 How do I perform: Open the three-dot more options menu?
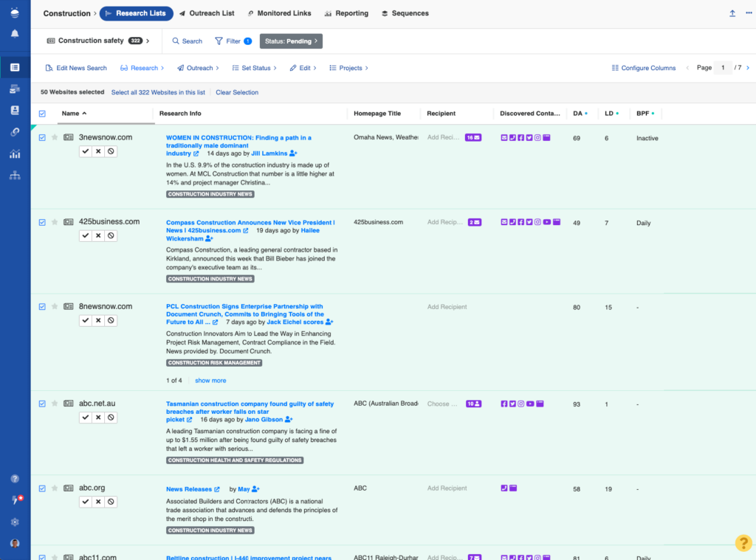click(x=749, y=13)
